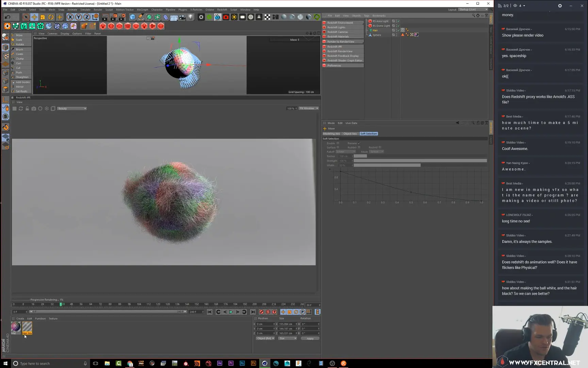
Task: Click the Set Roots hair tool
Action: point(21,91)
